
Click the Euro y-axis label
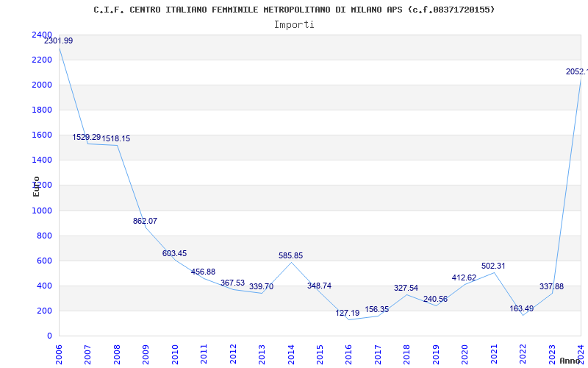tap(36, 187)
